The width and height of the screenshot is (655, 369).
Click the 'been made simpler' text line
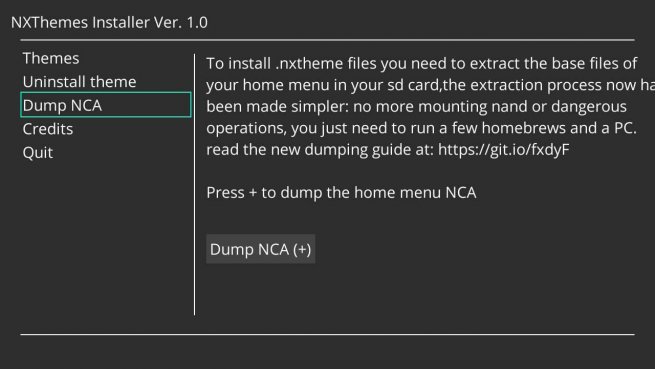tap(416, 107)
